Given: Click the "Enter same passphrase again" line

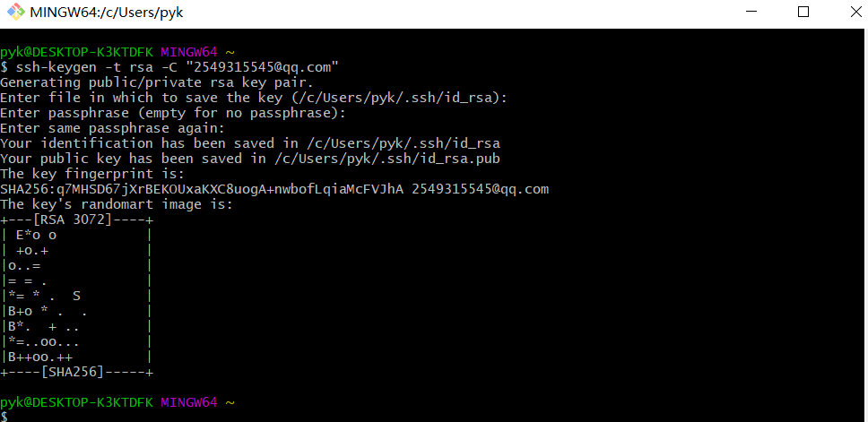Looking at the screenshot, I should [x=112, y=128].
